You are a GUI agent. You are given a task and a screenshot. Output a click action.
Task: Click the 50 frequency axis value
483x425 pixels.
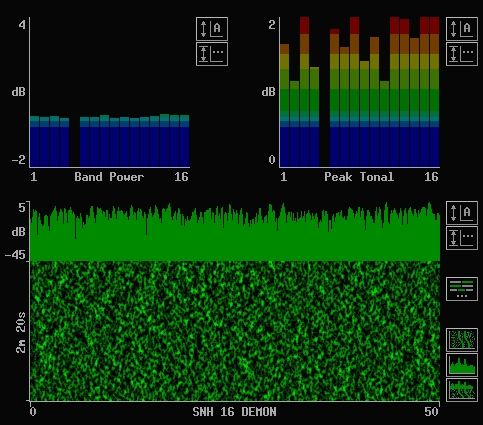tap(431, 412)
